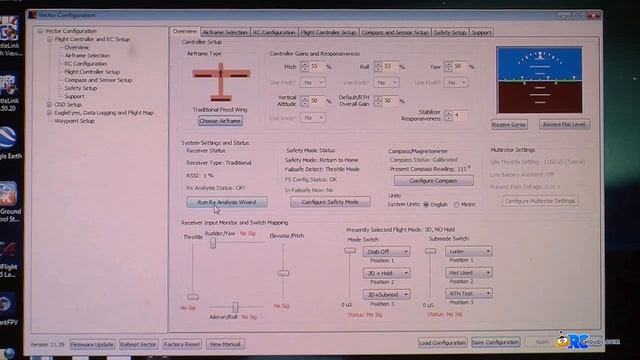Click the View Manual button

[x=225, y=344]
